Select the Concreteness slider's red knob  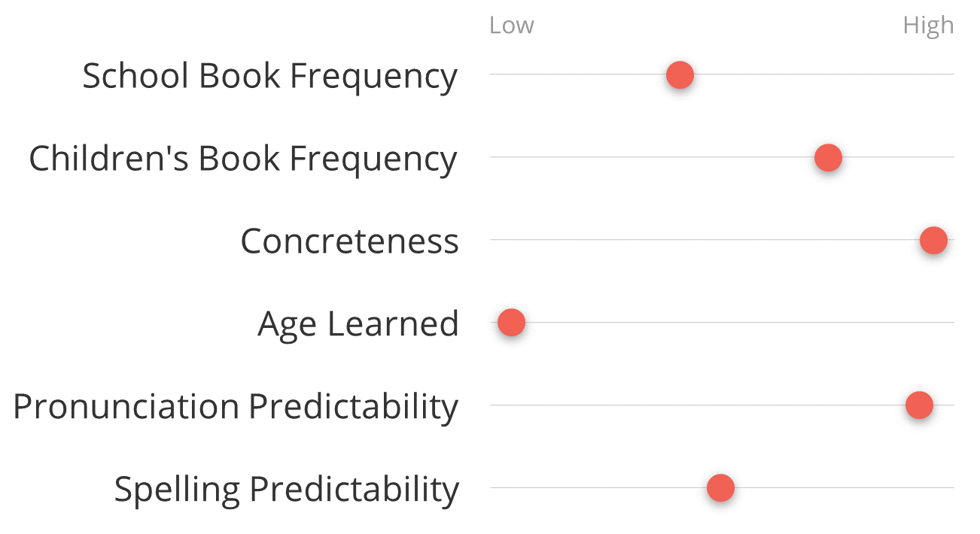(933, 241)
